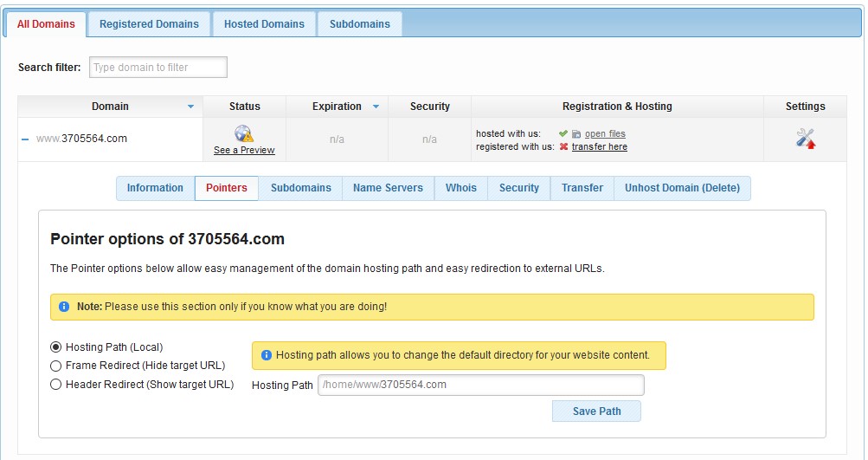Click the globe warning preview icon
Image resolution: width=868 pixels, height=460 pixels.
(x=243, y=133)
